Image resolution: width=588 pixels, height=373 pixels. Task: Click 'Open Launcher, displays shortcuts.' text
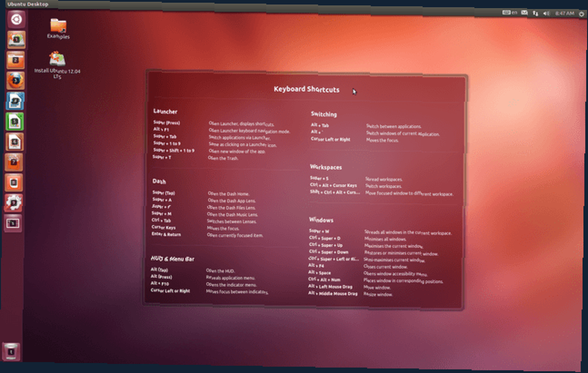tap(242, 123)
